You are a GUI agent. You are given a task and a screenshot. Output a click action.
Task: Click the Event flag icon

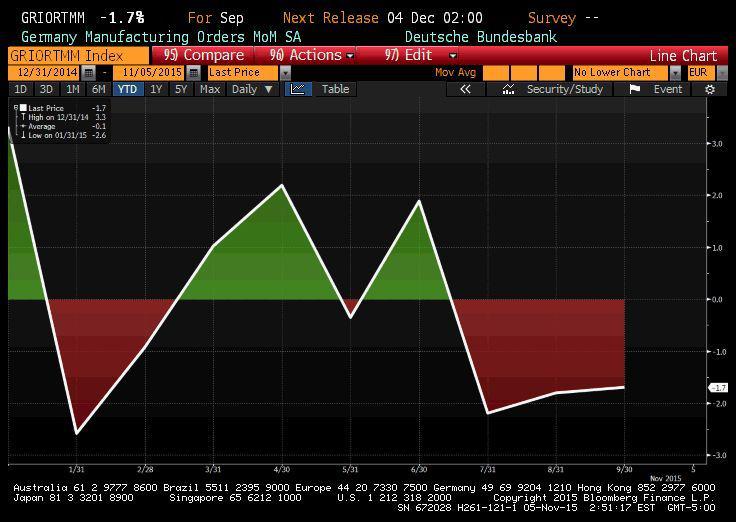tap(634, 89)
